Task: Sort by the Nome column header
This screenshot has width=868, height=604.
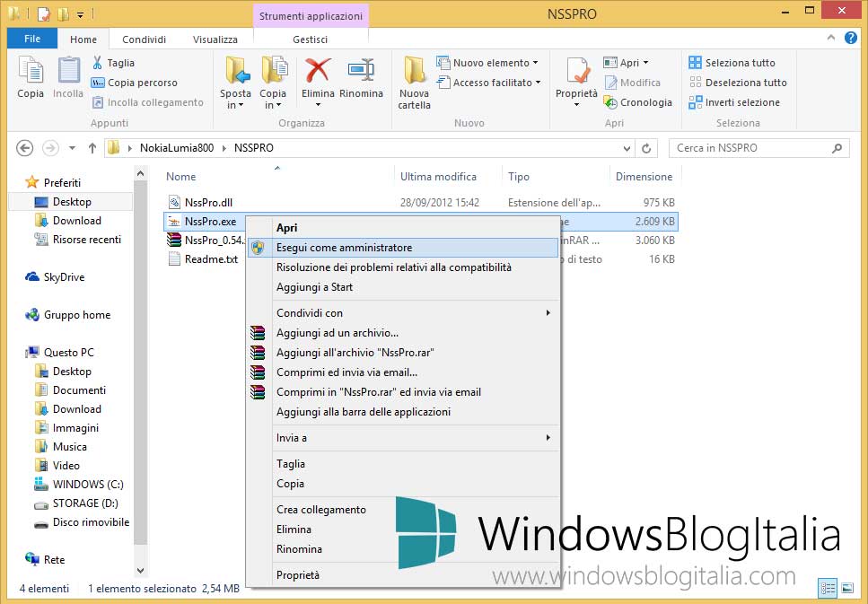Action: click(181, 177)
